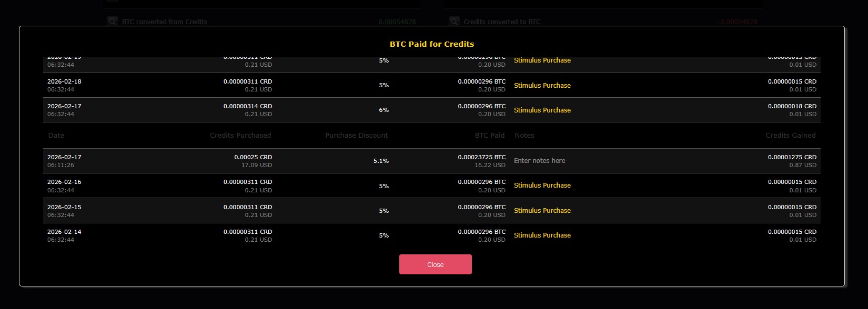The width and height of the screenshot is (868, 309).
Task: Click the Enter notes here field
Action: click(539, 161)
